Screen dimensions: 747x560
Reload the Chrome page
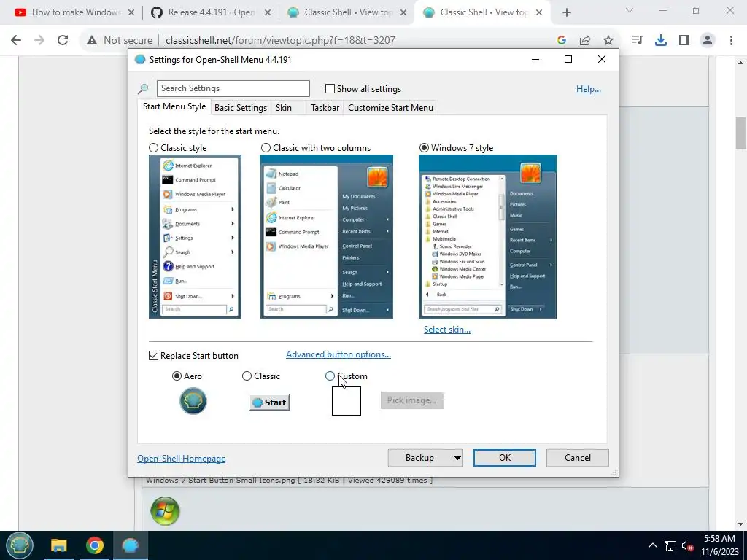63,40
